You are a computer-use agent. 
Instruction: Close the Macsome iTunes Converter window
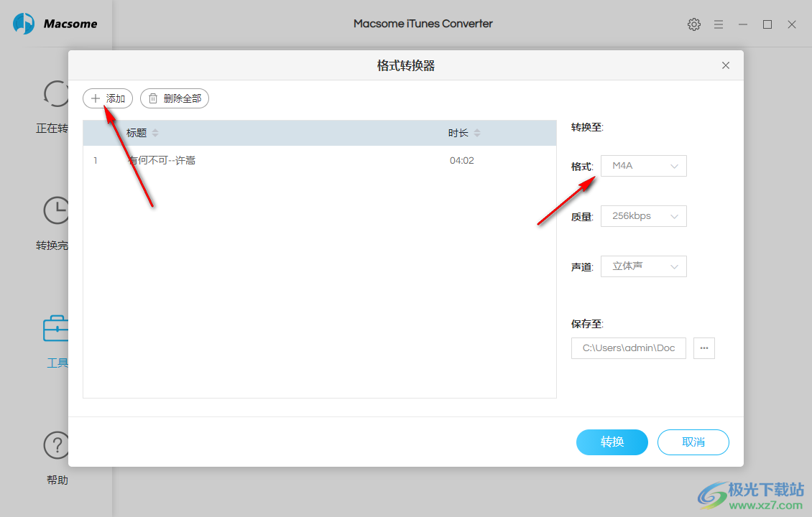tap(792, 24)
